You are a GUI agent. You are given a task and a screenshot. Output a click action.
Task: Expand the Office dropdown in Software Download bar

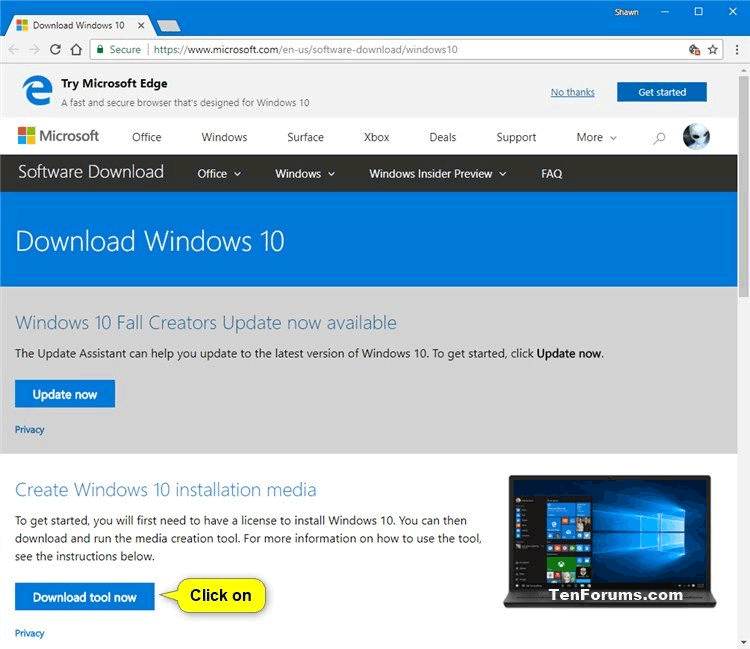pyautogui.click(x=219, y=174)
